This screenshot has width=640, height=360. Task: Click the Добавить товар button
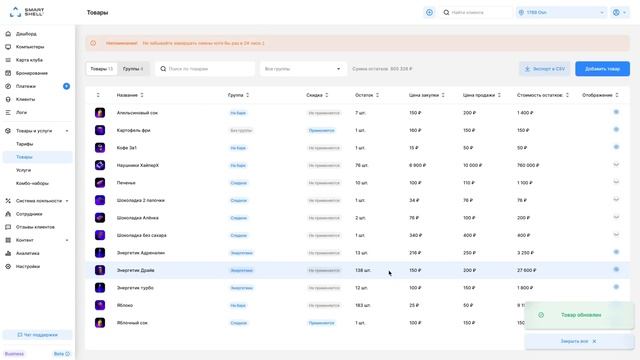click(x=602, y=69)
